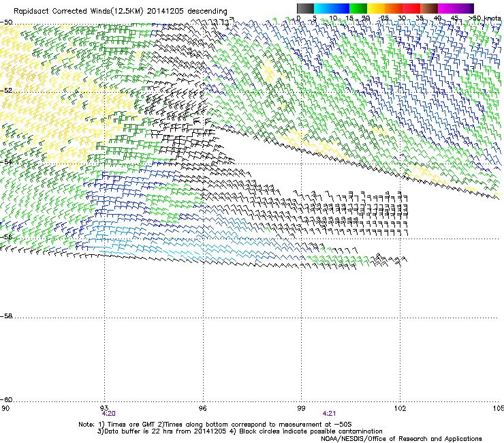Viewport: 504px width, 443px height.
Task: Click the cyan 5-10 knots legend segment
Action: 323,8
